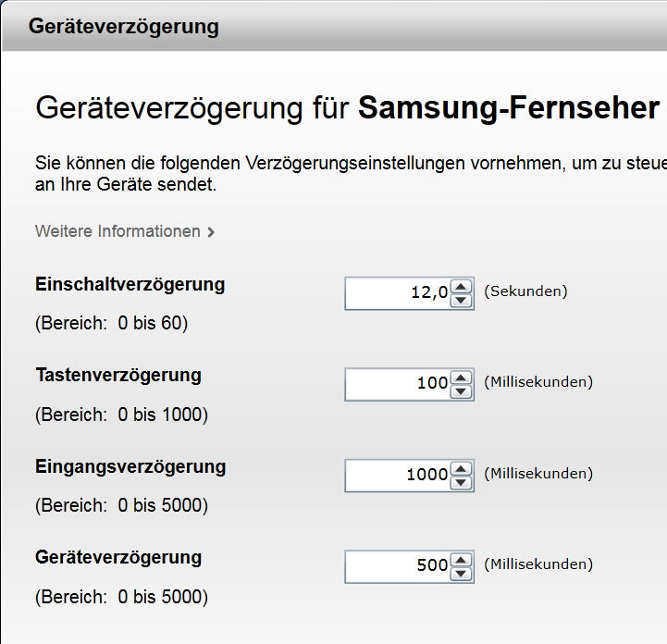667x644 pixels.
Task: Click the bold Eingangsverzögerung label
Action: (130, 466)
